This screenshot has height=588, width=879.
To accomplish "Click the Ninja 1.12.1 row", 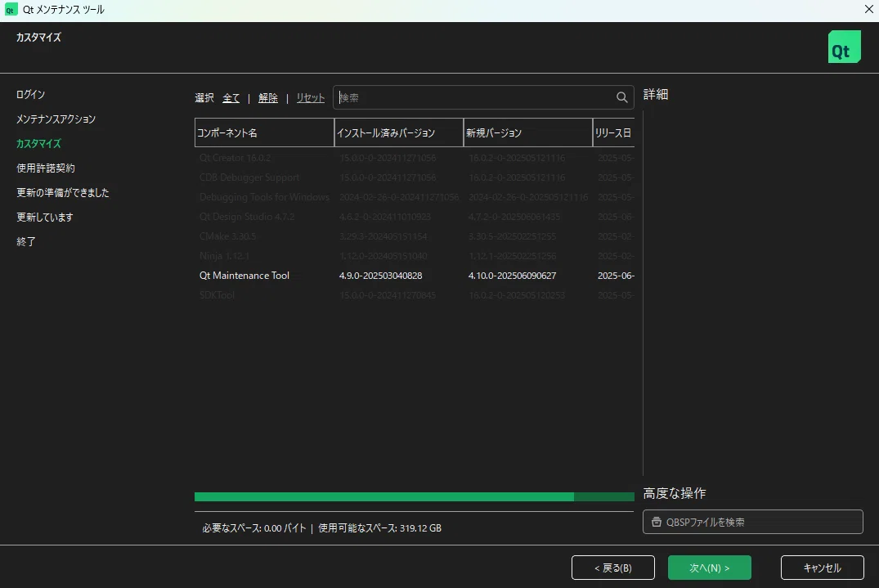I will coord(415,256).
